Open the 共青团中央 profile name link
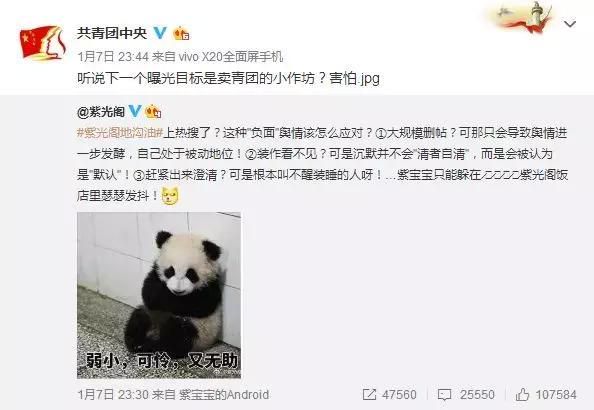The height and width of the screenshot is (410, 594). pyautogui.click(x=112, y=33)
